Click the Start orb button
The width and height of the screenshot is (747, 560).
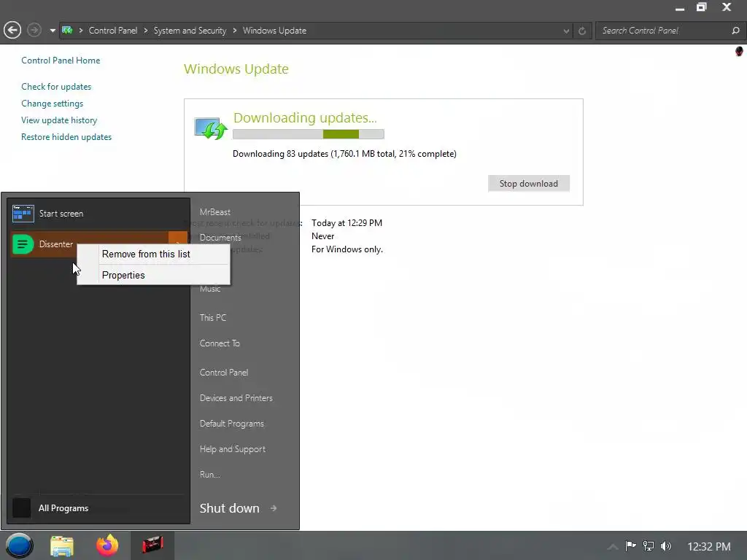tap(19, 545)
